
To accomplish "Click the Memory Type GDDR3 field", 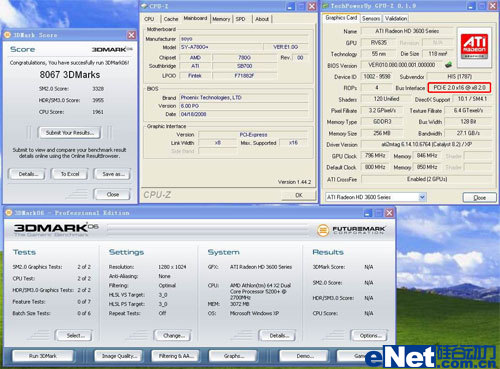I will (381, 122).
